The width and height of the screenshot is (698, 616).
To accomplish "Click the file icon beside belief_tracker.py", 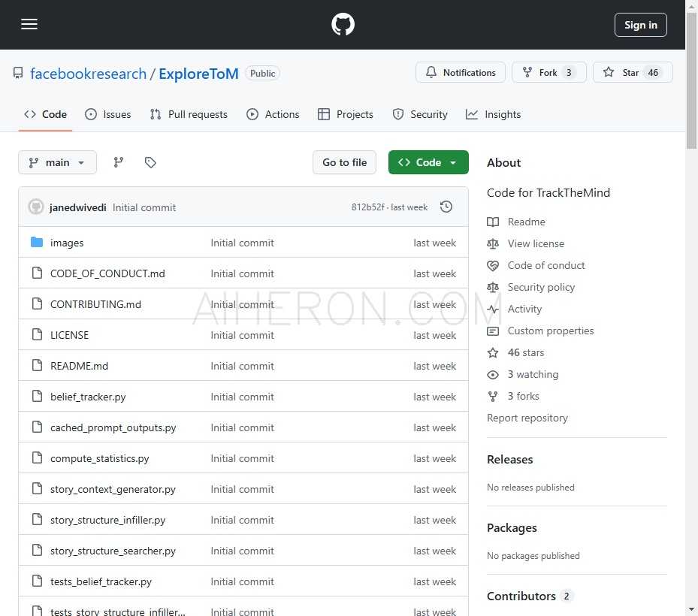I will pos(38,396).
